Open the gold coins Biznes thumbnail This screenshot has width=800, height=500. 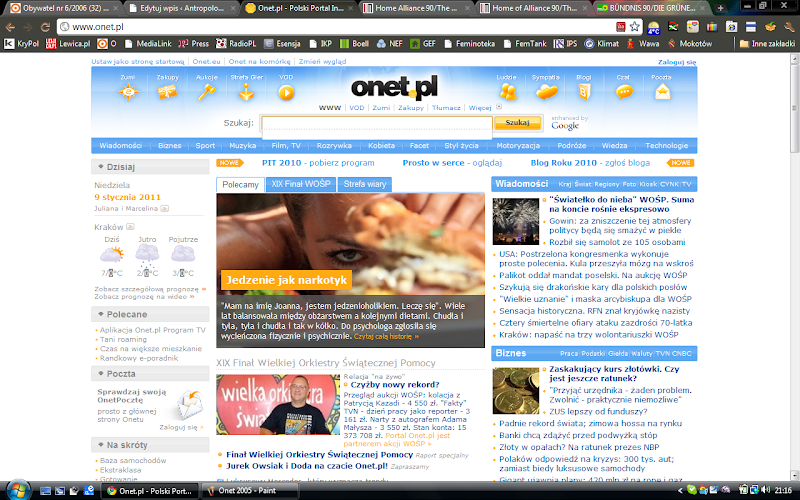click(515, 390)
